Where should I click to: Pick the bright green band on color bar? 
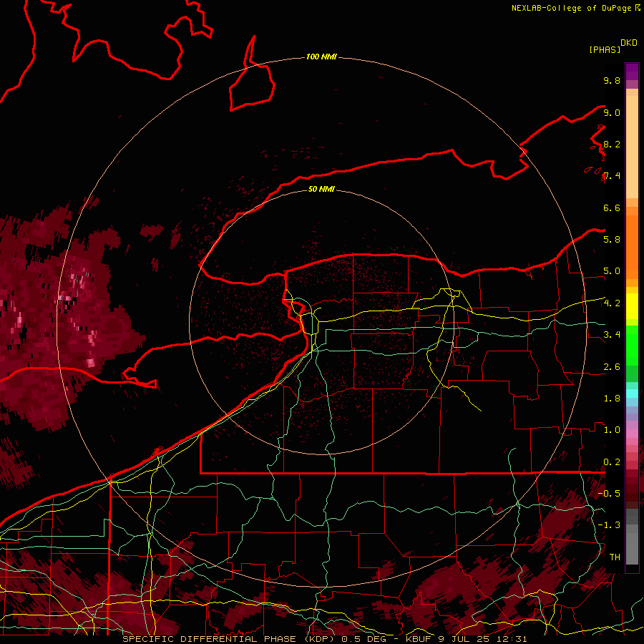click(632, 345)
